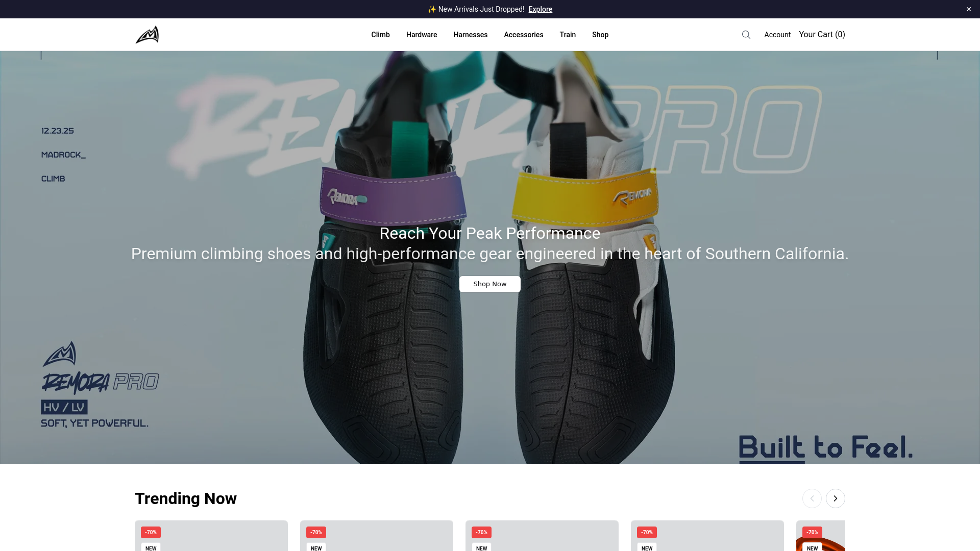The image size is (980, 551).
Task: Click the Trending Now heading
Action: (x=186, y=498)
